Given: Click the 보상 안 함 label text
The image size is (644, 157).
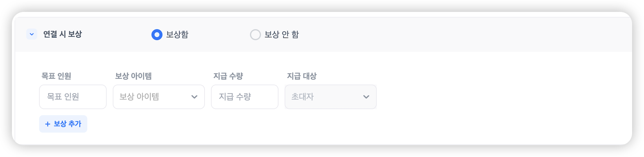Looking at the screenshot, I should pyautogui.click(x=282, y=35).
